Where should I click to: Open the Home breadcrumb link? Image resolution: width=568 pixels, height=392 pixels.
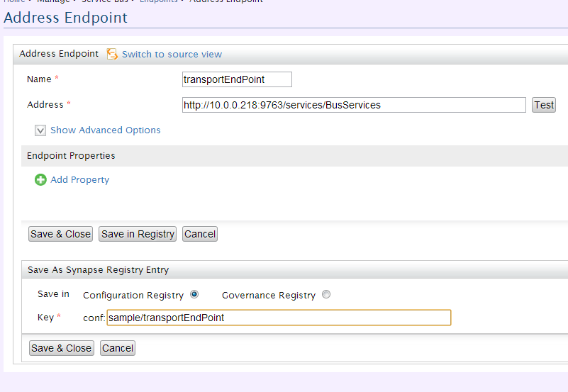pyautogui.click(x=14, y=1)
